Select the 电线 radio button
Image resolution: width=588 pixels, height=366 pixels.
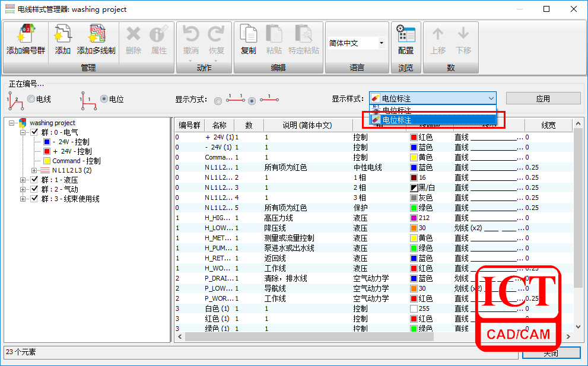[x=31, y=99]
